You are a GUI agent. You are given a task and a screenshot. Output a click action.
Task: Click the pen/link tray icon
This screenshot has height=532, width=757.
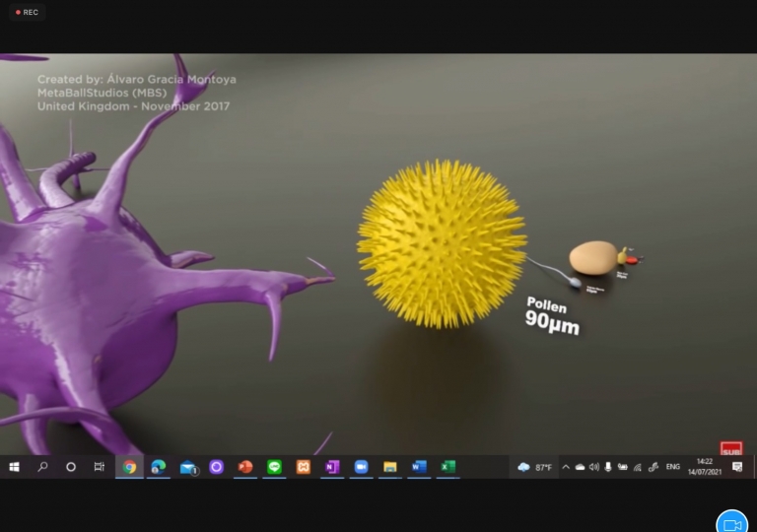point(654,467)
